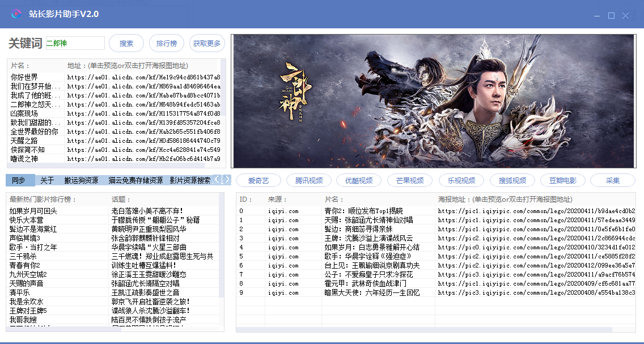This screenshot has width=644, height=344.
Task: Open the 搬运狗资源 tab
Action: point(81,180)
